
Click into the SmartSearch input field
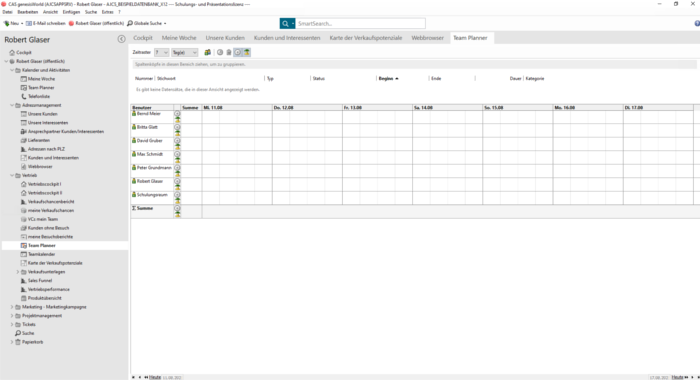click(361, 24)
